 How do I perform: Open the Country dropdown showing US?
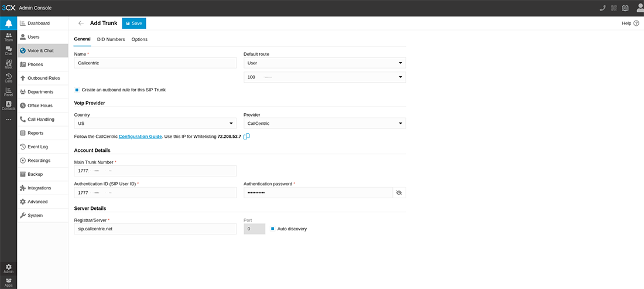(155, 123)
